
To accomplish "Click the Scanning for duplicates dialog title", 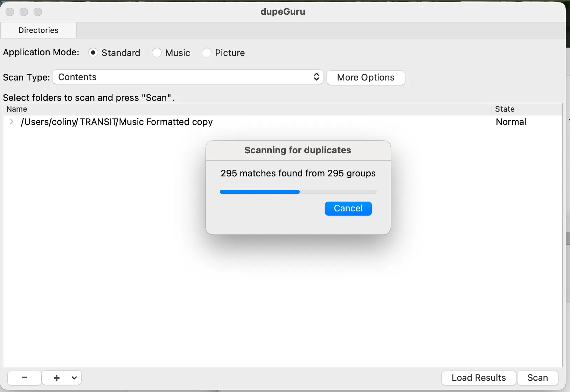I will point(298,150).
